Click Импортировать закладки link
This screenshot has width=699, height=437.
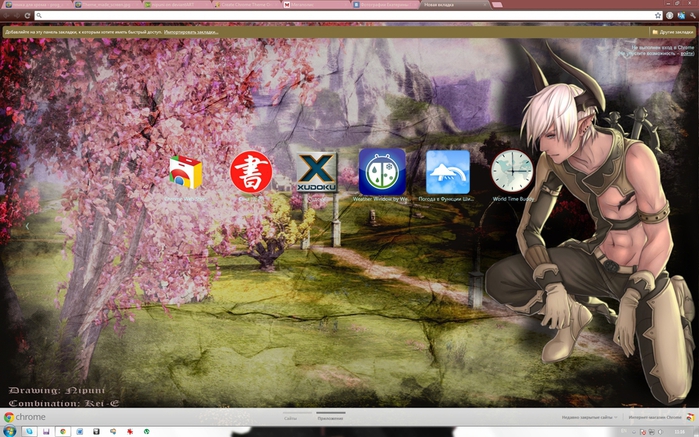point(191,32)
